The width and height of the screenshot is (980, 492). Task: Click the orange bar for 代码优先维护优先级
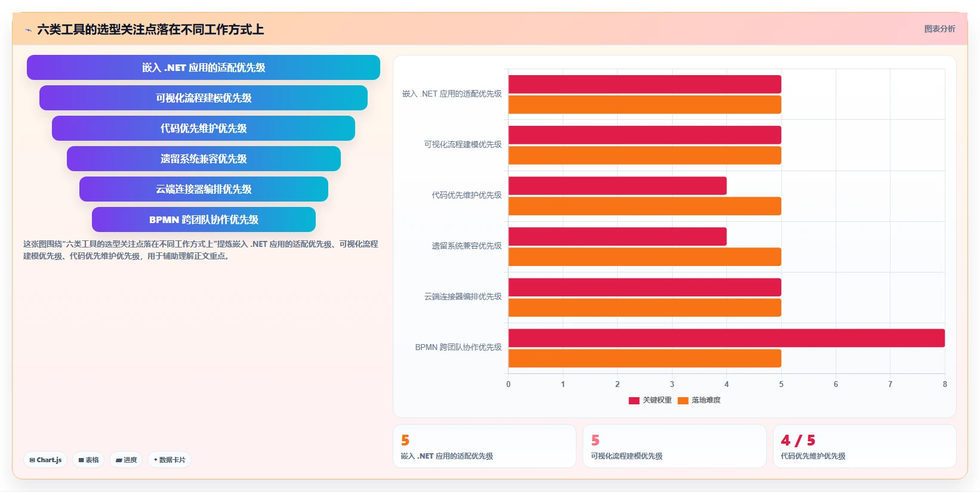click(x=645, y=206)
